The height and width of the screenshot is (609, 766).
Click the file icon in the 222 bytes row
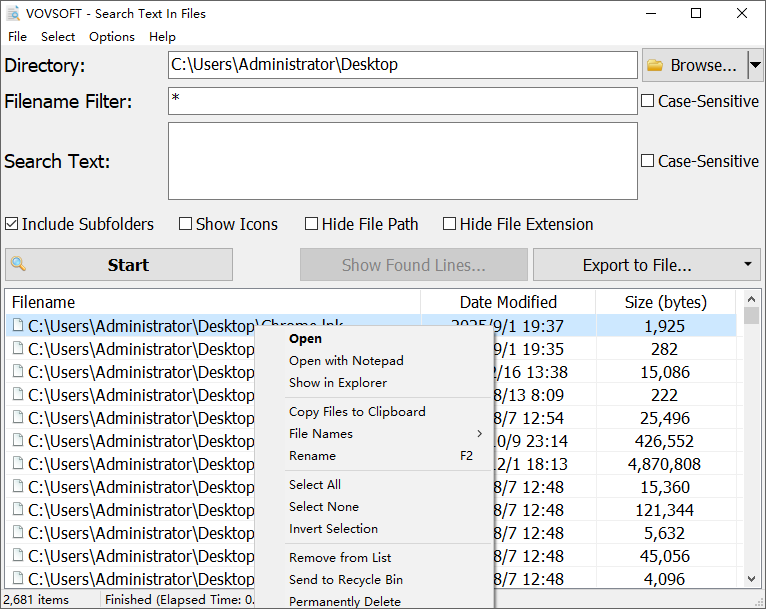18,394
